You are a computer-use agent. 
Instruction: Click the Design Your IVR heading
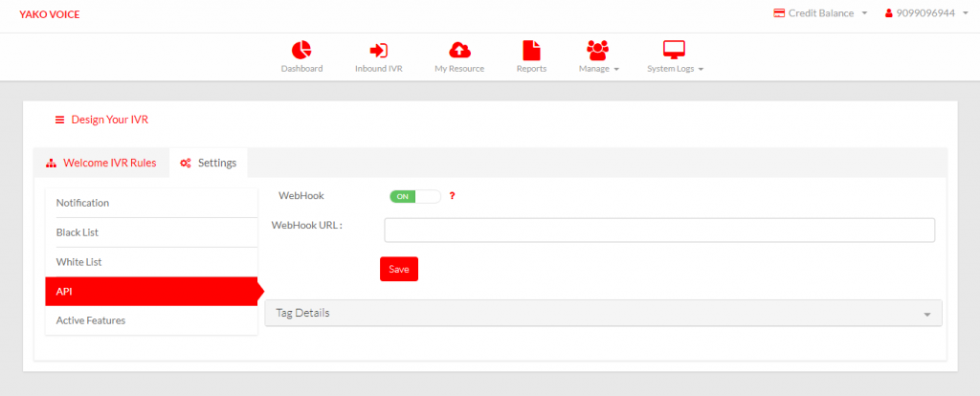click(109, 120)
